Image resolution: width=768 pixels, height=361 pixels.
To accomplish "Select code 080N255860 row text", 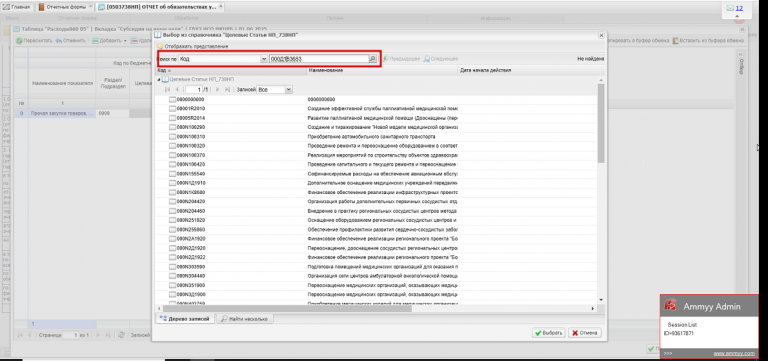I will 191,229.
